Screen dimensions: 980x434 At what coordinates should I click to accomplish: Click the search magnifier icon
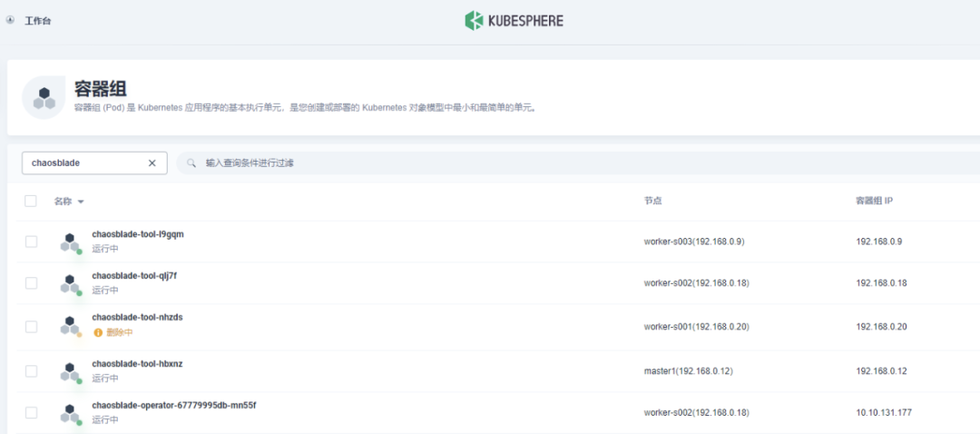(x=192, y=163)
